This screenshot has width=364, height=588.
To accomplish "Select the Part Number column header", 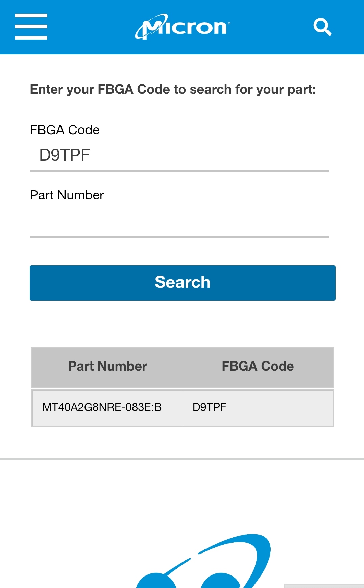I will click(107, 366).
